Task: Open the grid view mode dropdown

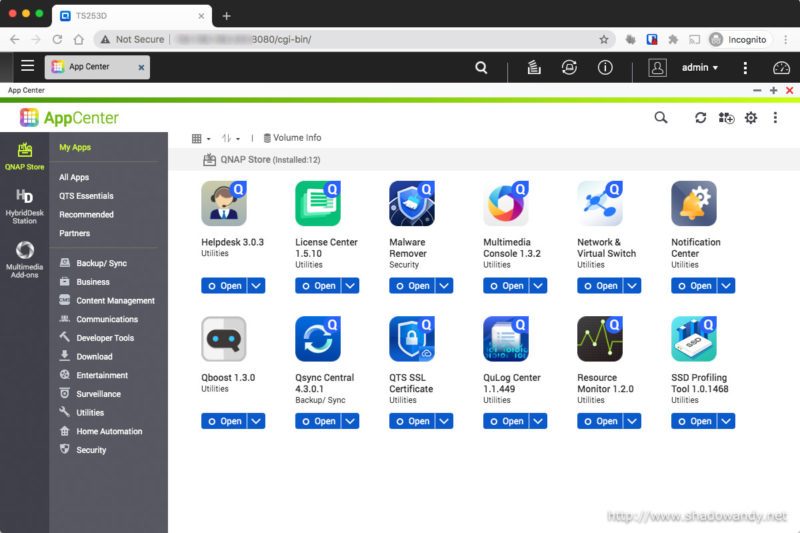Action: click(x=201, y=138)
